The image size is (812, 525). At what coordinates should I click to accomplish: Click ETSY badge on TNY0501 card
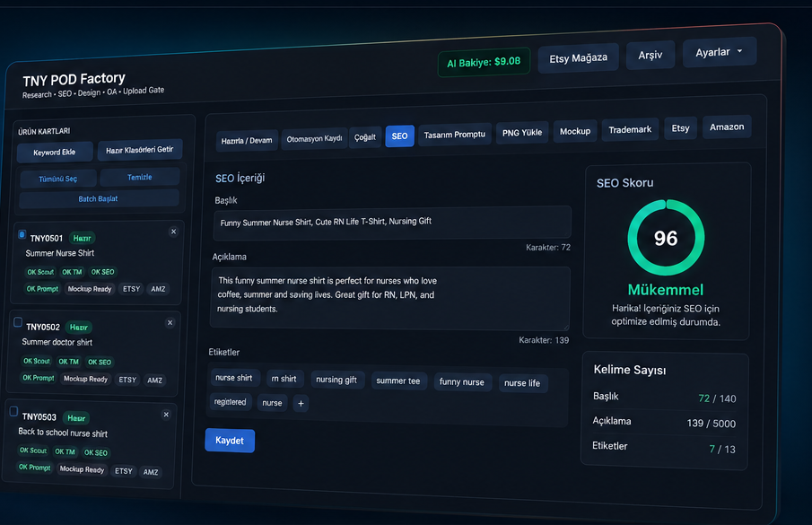[132, 289]
